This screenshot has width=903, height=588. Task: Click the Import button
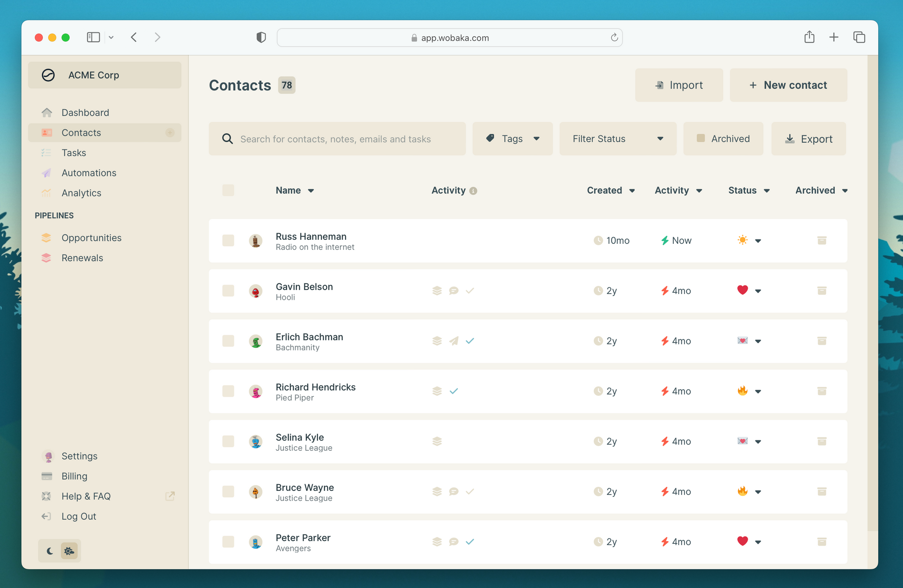point(679,85)
